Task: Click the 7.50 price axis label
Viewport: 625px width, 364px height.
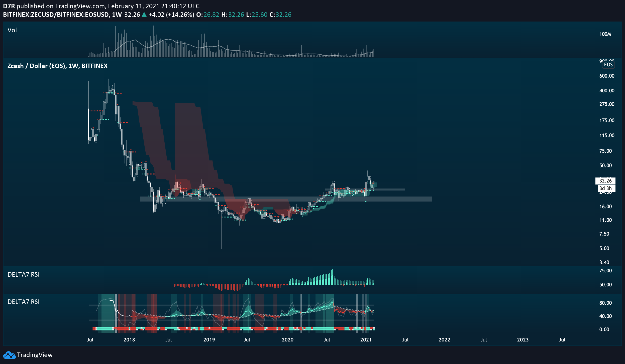Action: [x=604, y=234]
